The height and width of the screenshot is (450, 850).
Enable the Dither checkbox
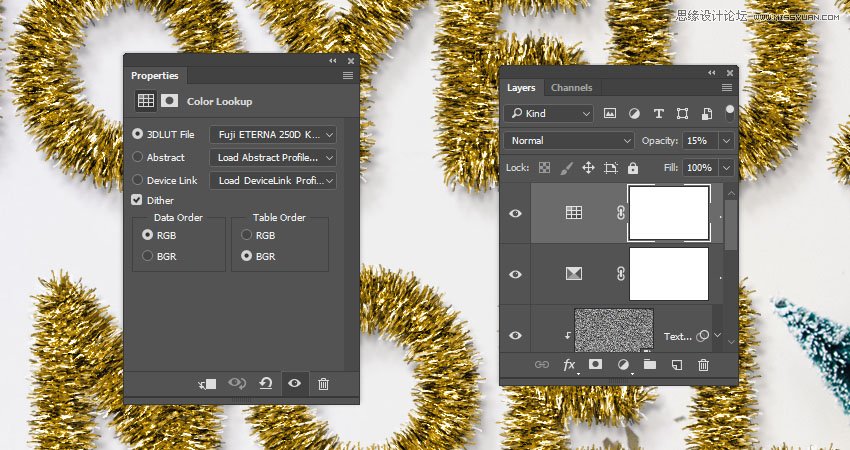[138, 200]
